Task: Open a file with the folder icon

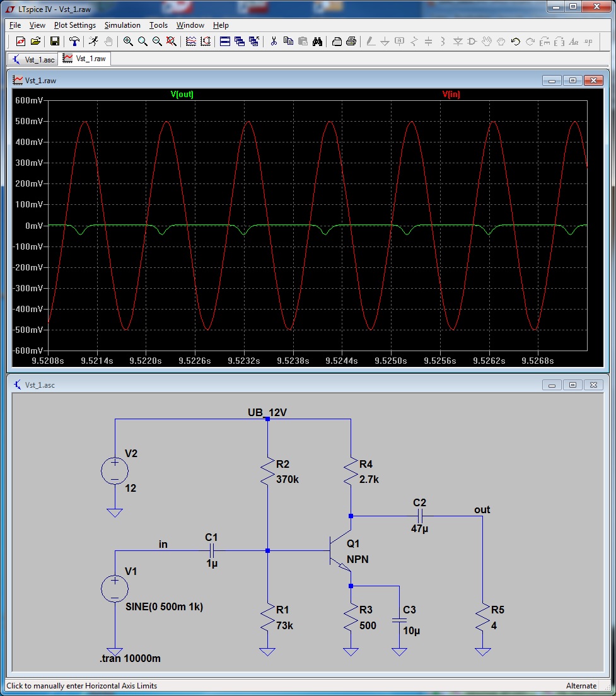Action: 35,41
